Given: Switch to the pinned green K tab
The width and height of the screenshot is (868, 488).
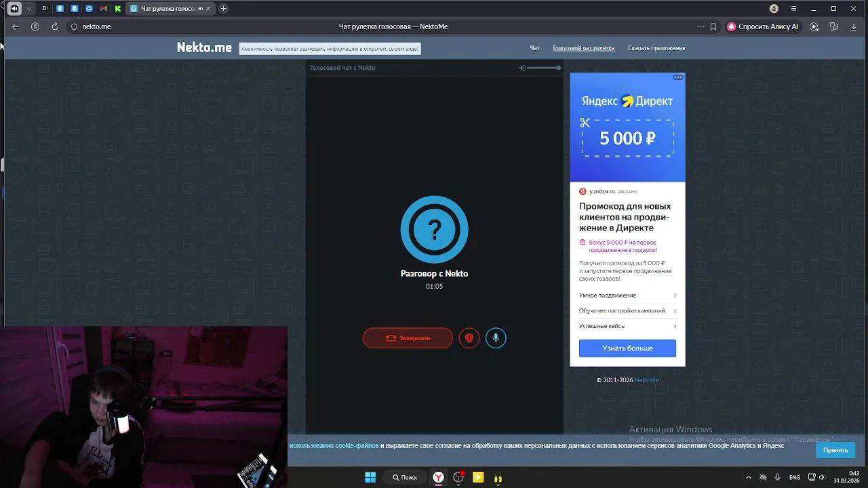Looking at the screenshot, I should tap(118, 9).
